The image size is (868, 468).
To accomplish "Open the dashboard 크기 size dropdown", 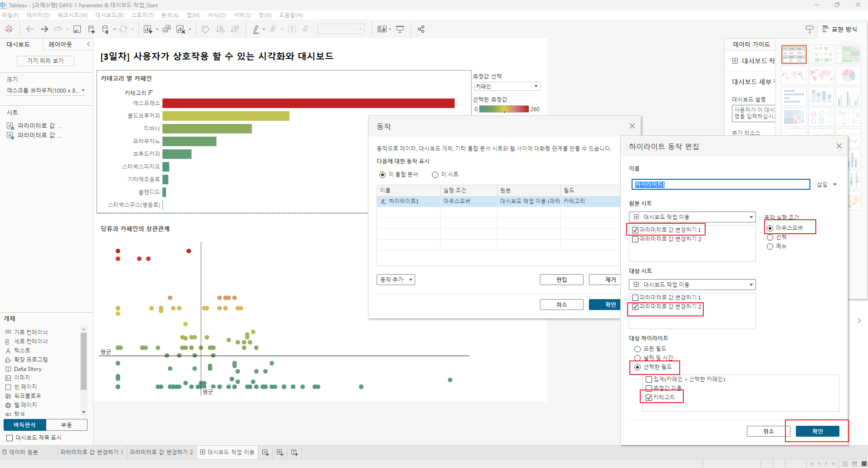I will click(x=46, y=90).
